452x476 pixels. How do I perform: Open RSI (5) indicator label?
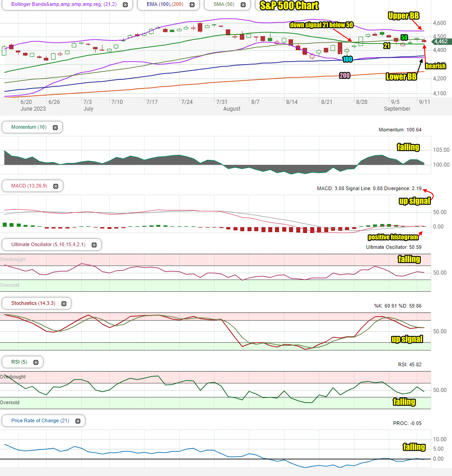pyautogui.click(x=19, y=362)
